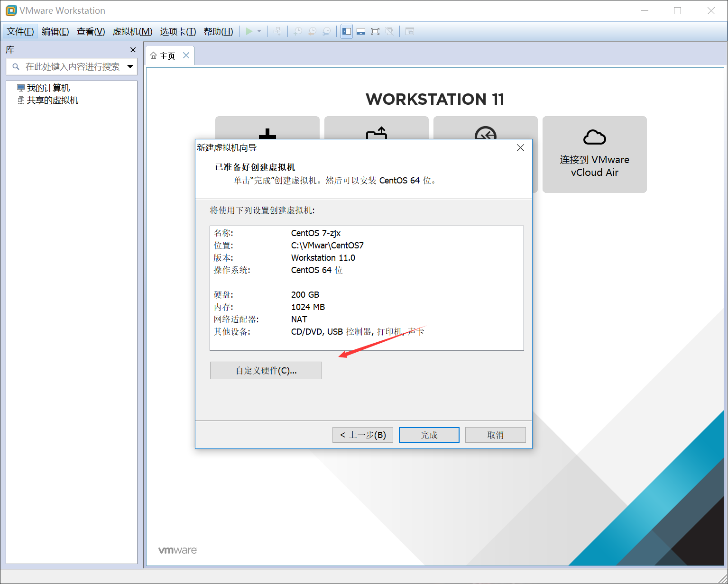This screenshot has height=584, width=728.
Task: Click the library search input field
Action: (72, 66)
